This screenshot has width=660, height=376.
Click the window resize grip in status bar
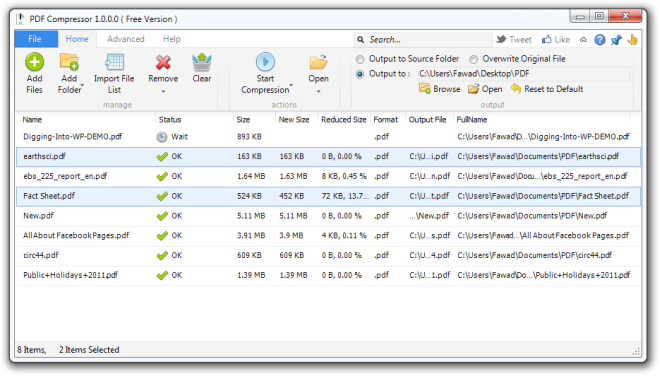click(x=636, y=352)
